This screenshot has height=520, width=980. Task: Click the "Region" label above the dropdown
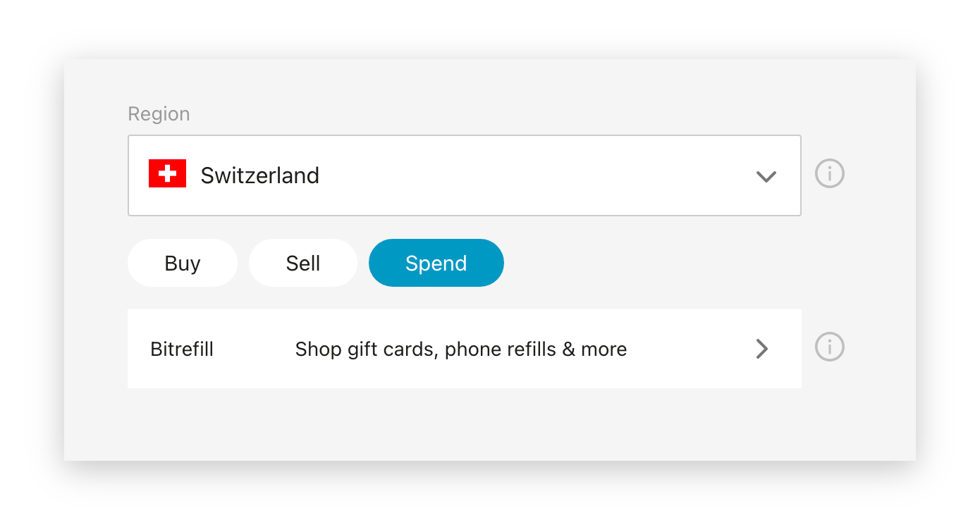(x=159, y=114)
